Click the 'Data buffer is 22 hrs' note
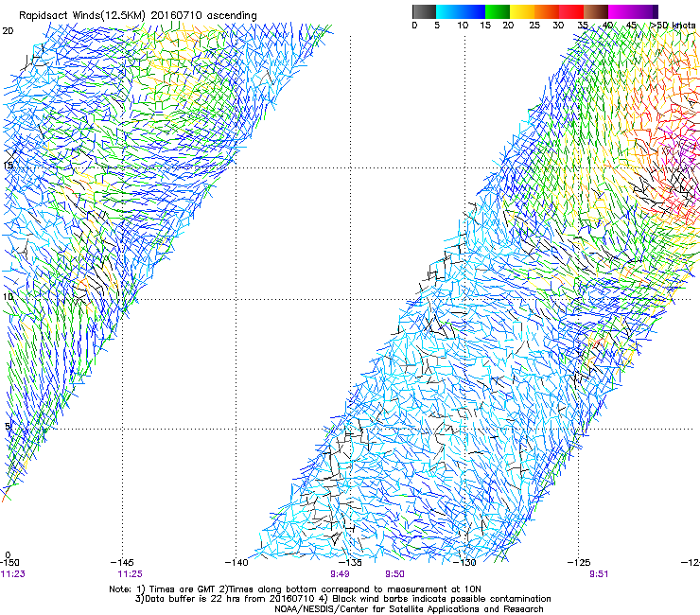 (342, 599)
